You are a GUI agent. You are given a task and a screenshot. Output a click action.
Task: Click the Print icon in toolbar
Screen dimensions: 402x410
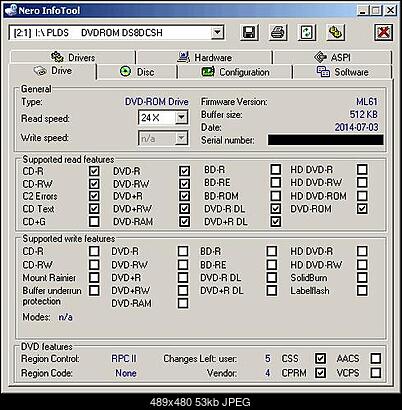[x=277, y=33]
